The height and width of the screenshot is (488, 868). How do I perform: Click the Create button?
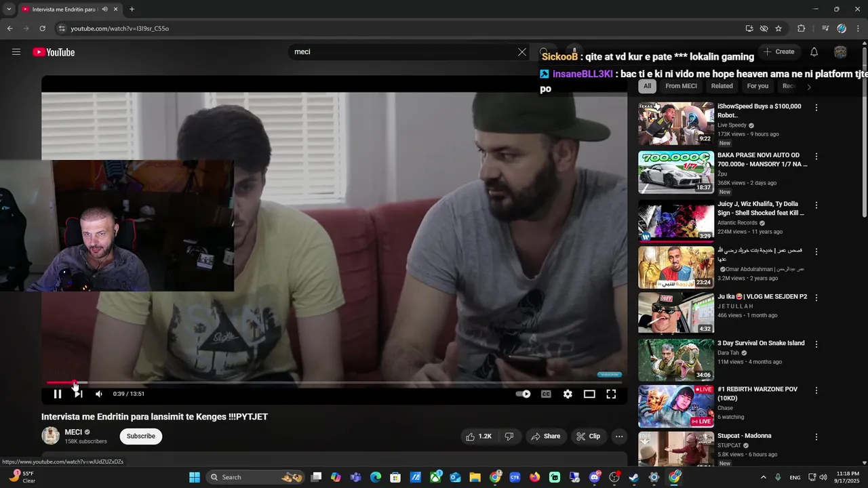point(778,52)
